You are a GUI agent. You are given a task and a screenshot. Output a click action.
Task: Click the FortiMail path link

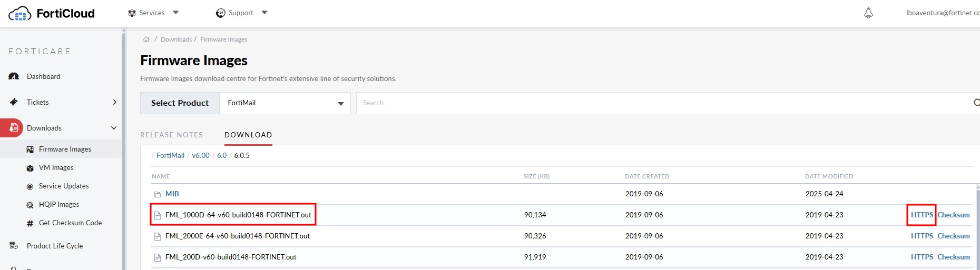click(x=170, y=155)
